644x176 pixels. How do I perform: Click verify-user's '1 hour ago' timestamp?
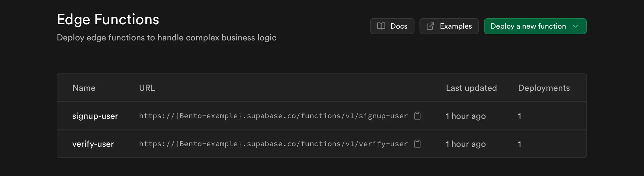(x=466, y=144)
